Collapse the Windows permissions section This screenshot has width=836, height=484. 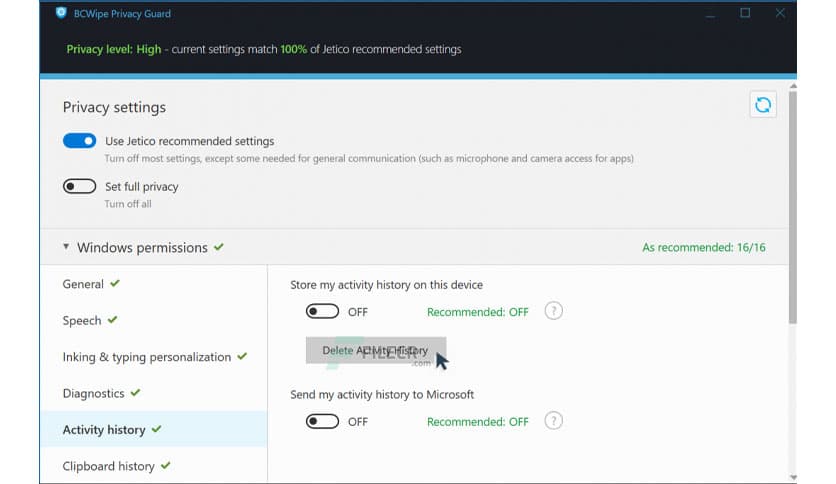(x=66, y=247)
